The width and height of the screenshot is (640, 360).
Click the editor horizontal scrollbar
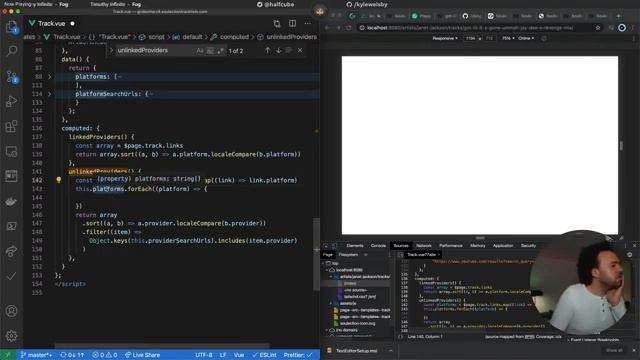coord(162,346)
